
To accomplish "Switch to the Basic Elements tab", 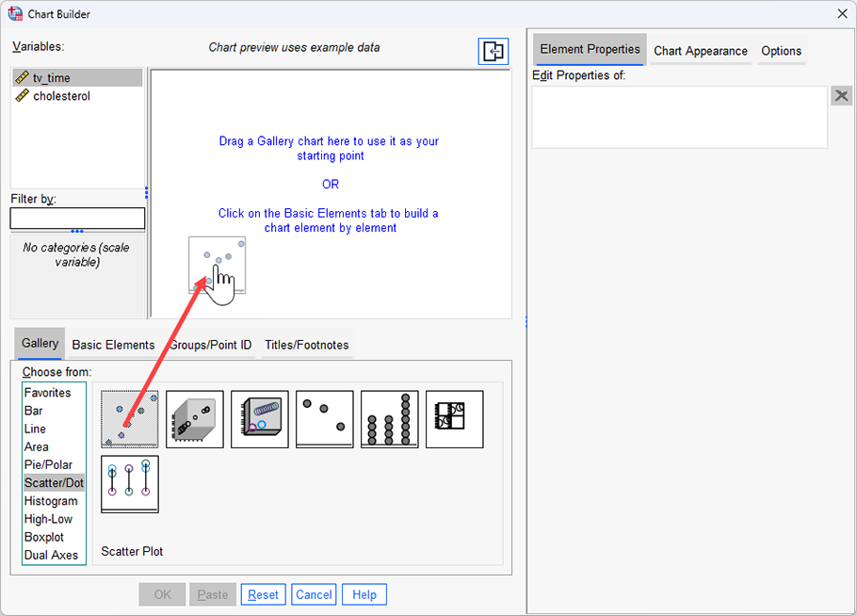I will tap(113, 345).
